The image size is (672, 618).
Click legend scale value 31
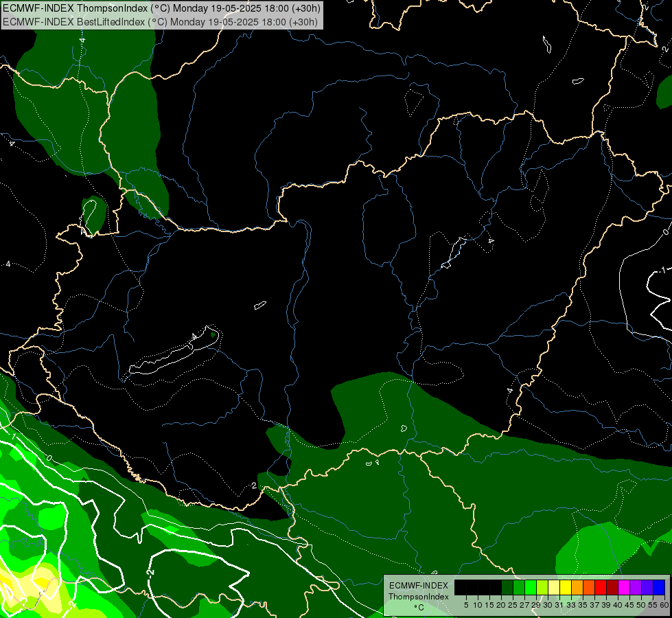pos(559,605)
